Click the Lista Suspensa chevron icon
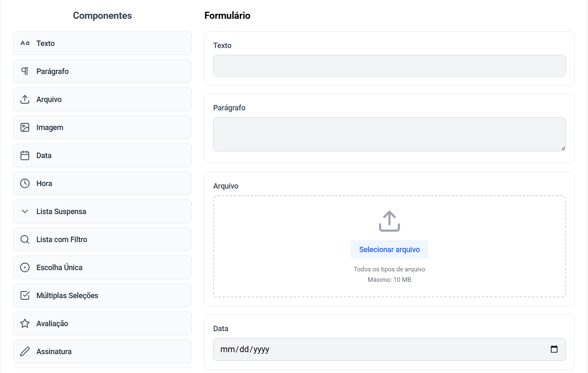588x373 pixels. point(25,211)
